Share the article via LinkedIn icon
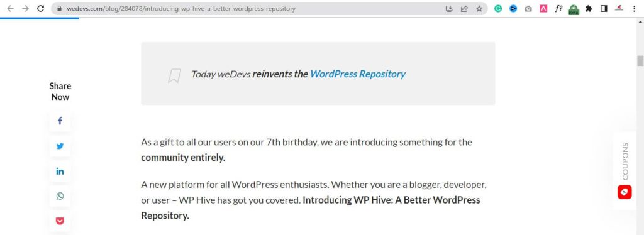This screenshot has width=644, height=235. pos(60,172)
